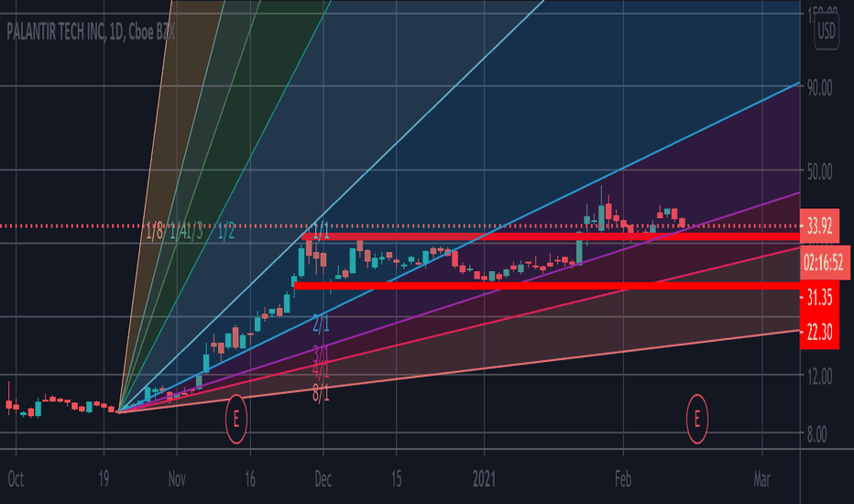Click the Nov date axis label
The width and height of the screenshot is (854, 504).
pos(177,479)
